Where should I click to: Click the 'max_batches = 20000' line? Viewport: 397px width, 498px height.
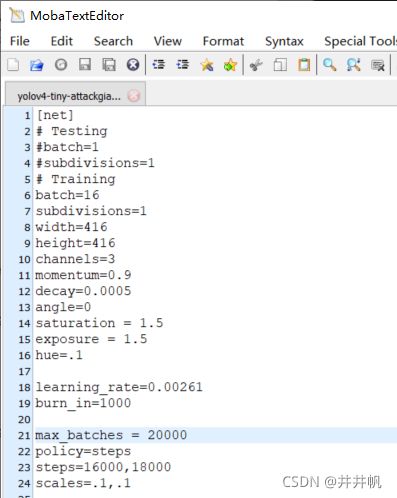point(111,435)
